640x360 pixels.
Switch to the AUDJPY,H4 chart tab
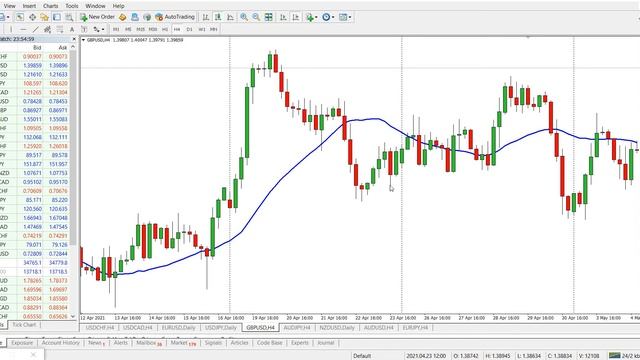pos(297,328)
